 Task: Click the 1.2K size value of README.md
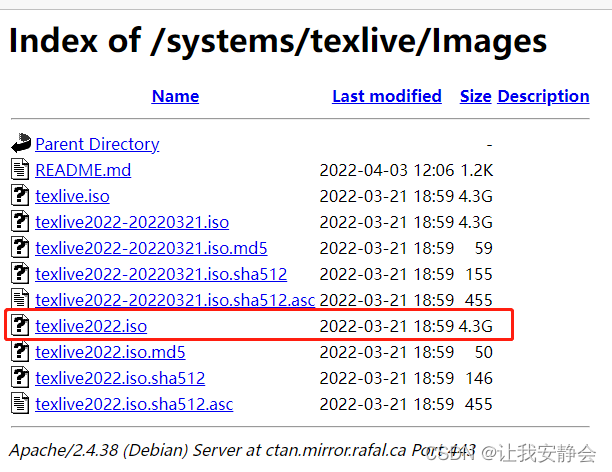pyautogui.click(x=477, y=170)
